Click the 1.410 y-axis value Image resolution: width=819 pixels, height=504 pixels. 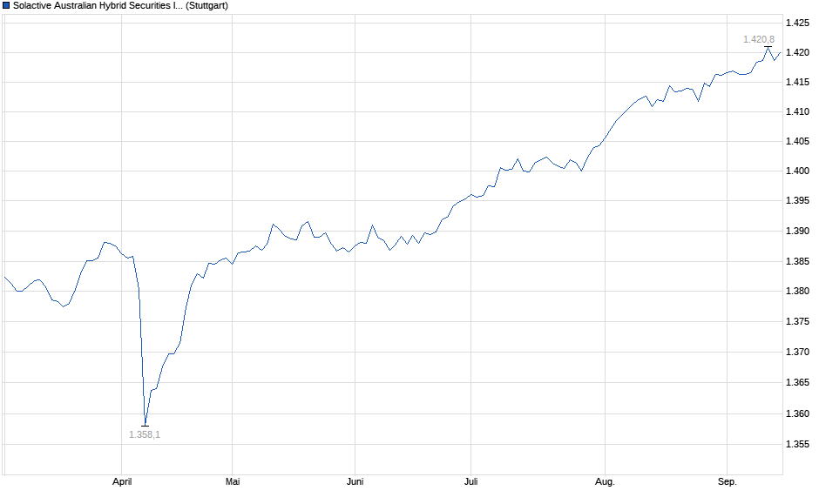pyautogui.click(x=797, y=111)
